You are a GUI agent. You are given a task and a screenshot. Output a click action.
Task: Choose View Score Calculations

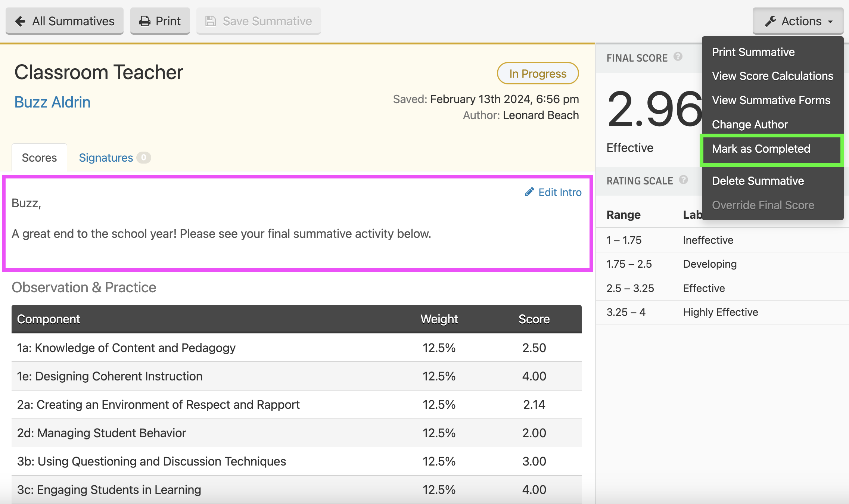tap(772, 76)
